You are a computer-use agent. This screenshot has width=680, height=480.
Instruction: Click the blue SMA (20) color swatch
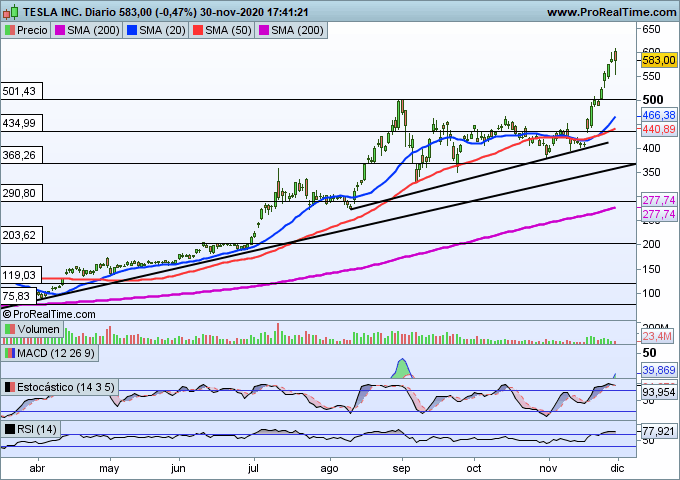click(x=132, y=30)
